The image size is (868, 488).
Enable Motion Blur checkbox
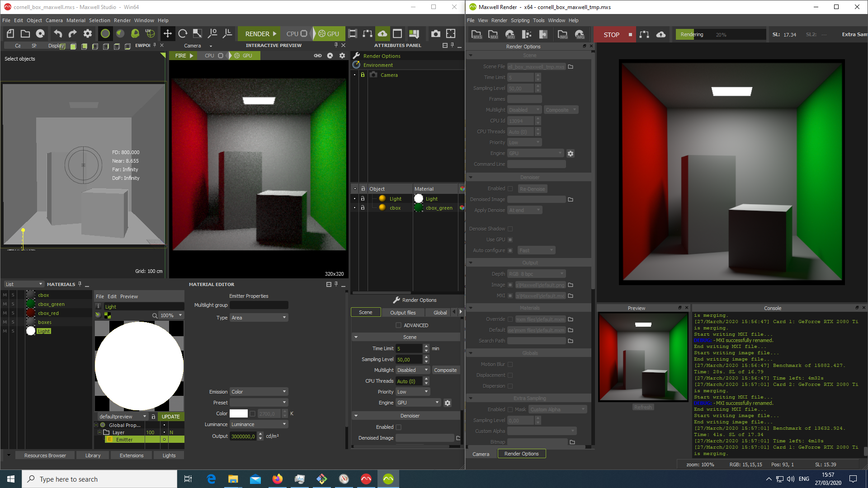tap(510, 364)
